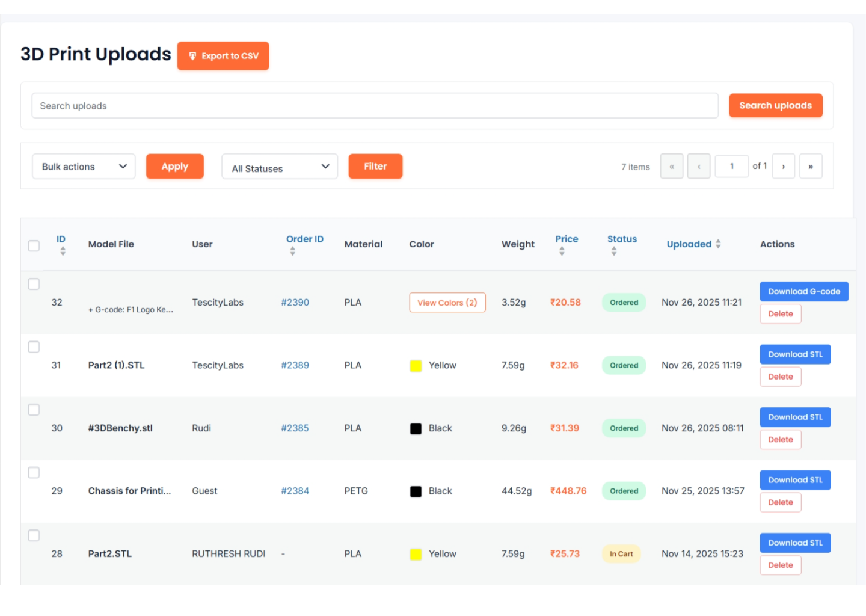Image resolution: width=866 pixels, height=616 pixels.
Task: Click the yellow swatch for Part2 (1).STL
Action: [416, 366]
